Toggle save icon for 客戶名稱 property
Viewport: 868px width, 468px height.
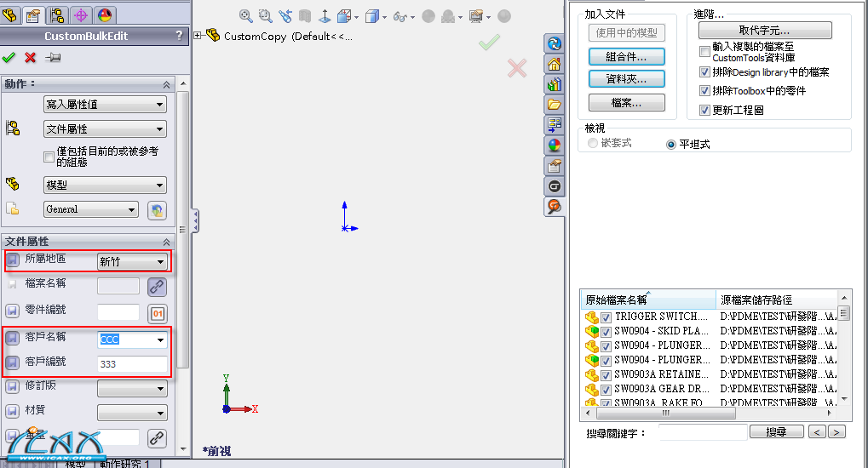(x=12, y=337)
